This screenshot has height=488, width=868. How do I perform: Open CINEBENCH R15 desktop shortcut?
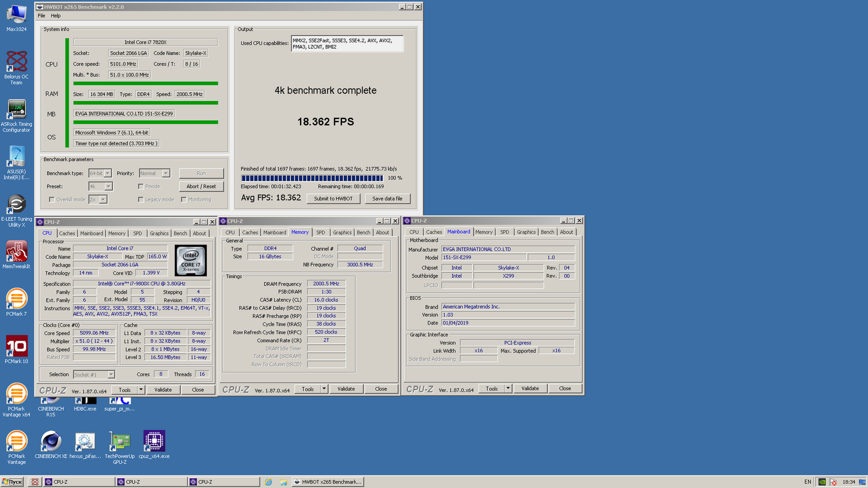tap(51, 407)
